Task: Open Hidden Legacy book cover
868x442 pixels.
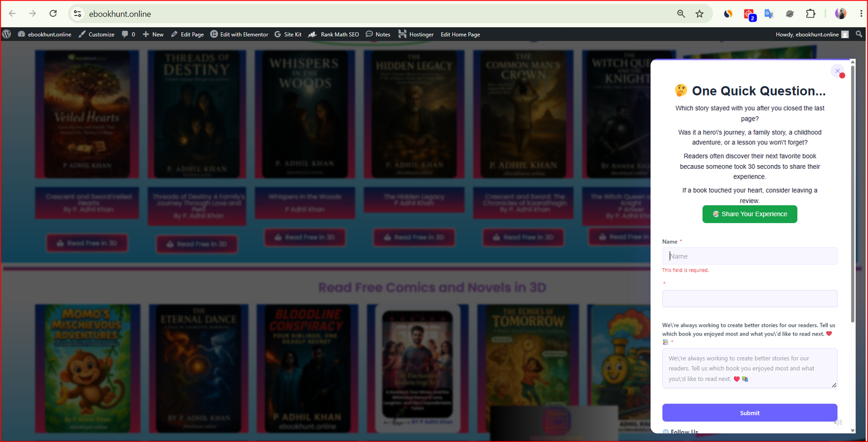Action: pyautogui.click(x=414, y=114)
